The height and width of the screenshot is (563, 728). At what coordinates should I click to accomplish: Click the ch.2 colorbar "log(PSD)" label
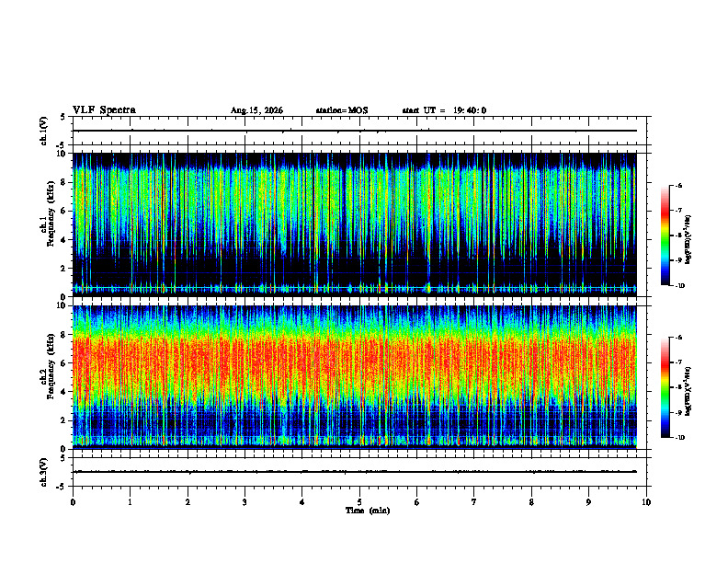pyautogui.click(x=688, y=391)
